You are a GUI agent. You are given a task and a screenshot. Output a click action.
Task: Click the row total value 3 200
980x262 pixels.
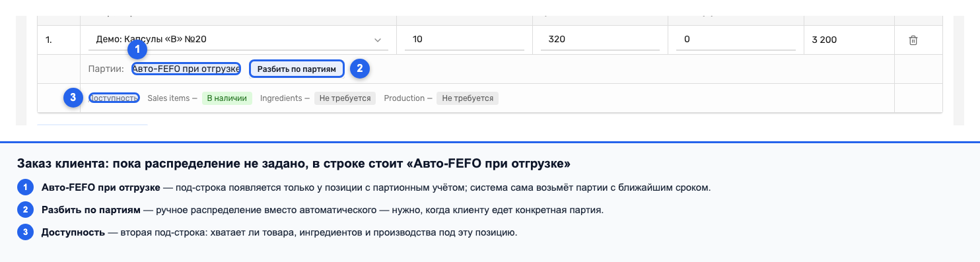click(823, 40)
